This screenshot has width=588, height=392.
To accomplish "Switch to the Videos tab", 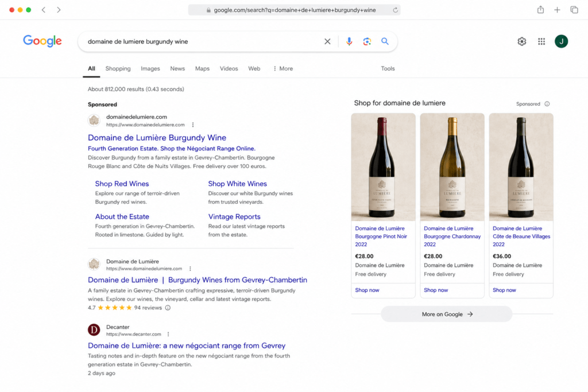I will (x=229, y=68).
